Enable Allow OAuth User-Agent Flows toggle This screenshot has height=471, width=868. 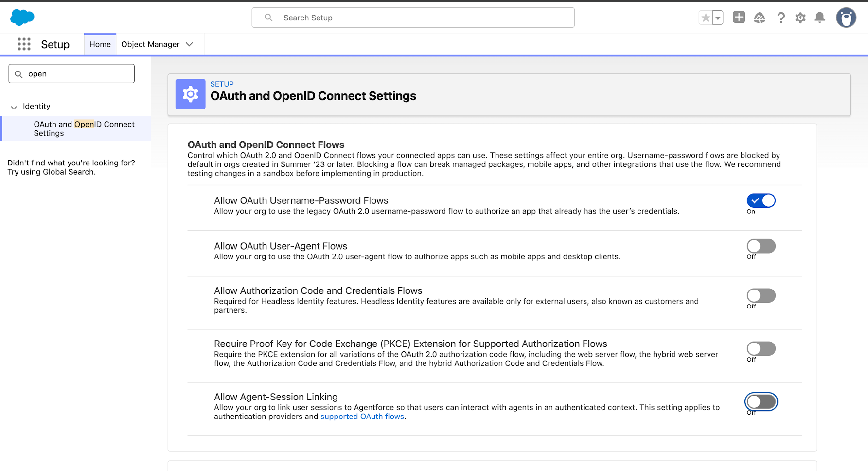point(761,246)
